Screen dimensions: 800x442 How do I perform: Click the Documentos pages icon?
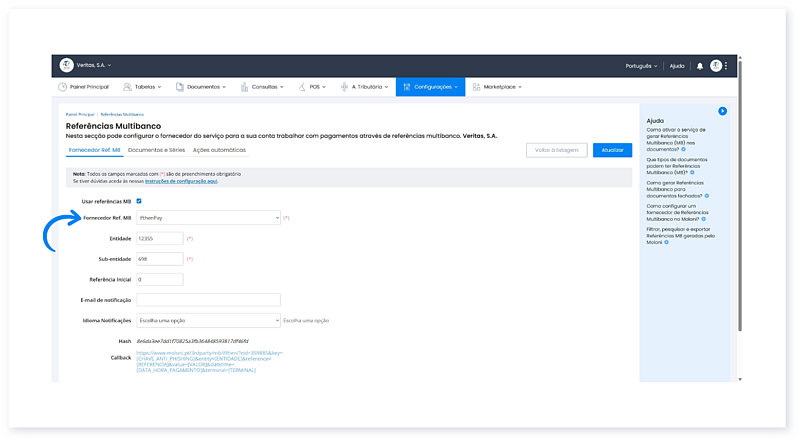coord(180,87)
